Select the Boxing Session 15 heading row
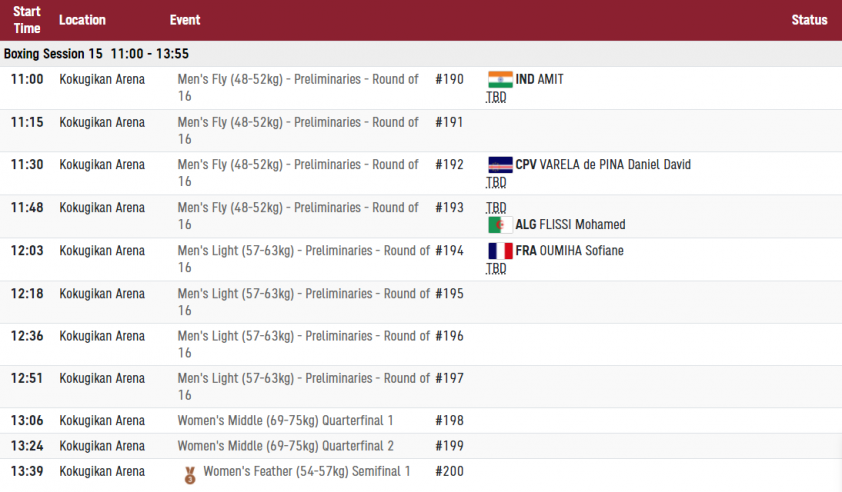This screenshot has width=842, height=492. (x=421, y=54)
